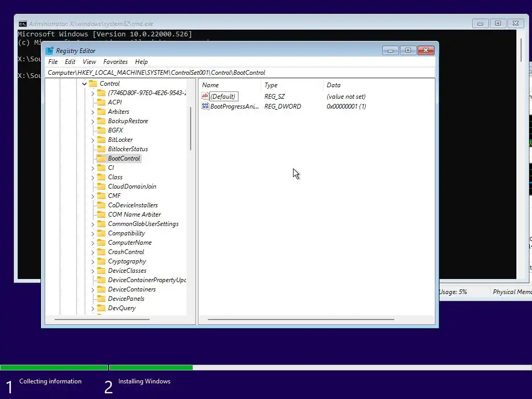532x399 pixels.
Task: Open the File menu in Registry Editor
Action: [53, 62]
